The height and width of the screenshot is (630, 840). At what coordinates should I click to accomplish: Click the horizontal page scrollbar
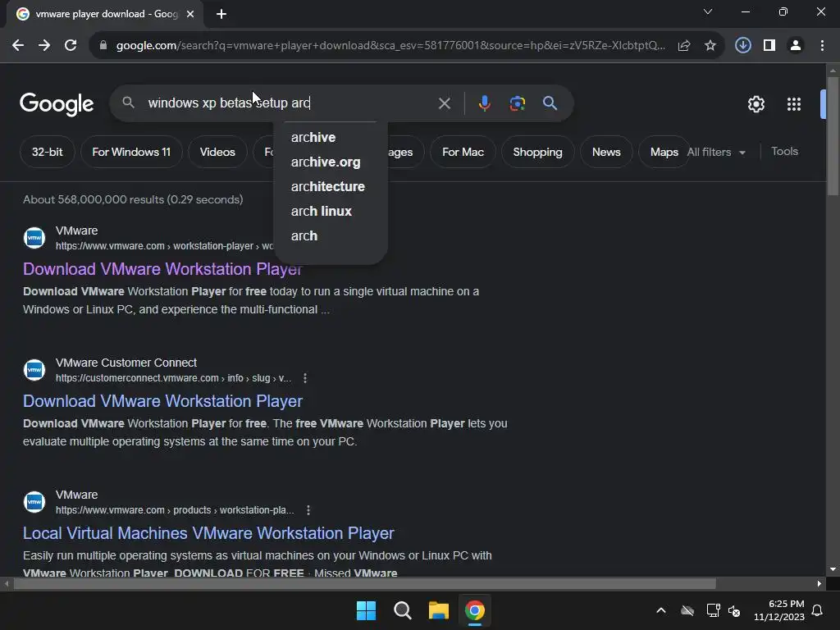pos(364,584)
